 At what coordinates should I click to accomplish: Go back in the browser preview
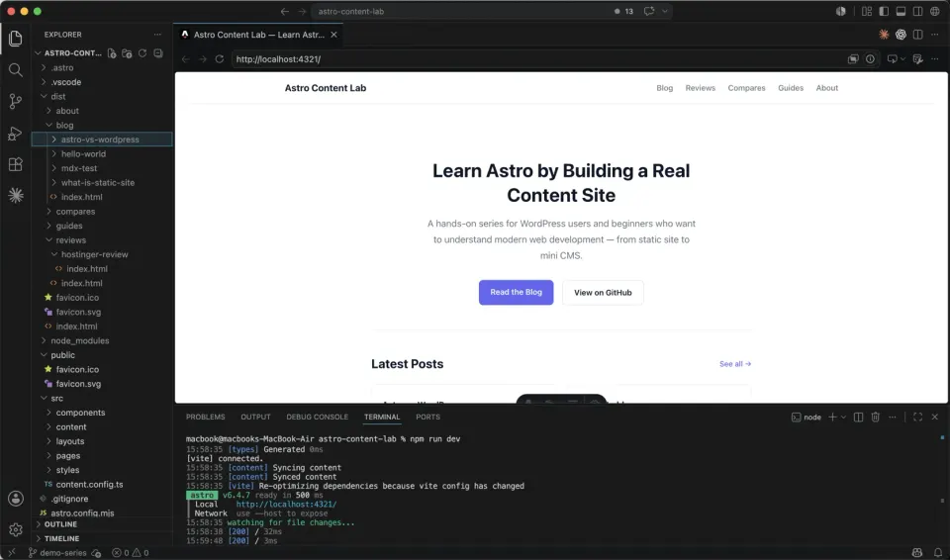click(186, 58)
